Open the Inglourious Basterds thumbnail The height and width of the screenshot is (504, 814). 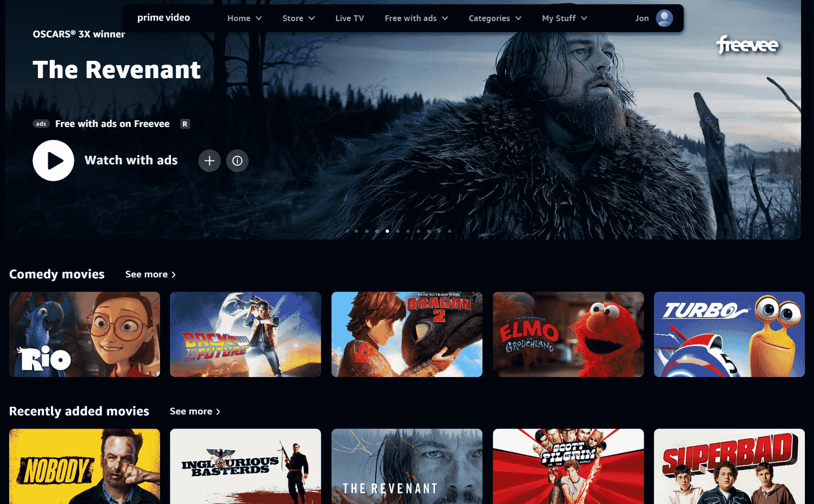point(245,467)
